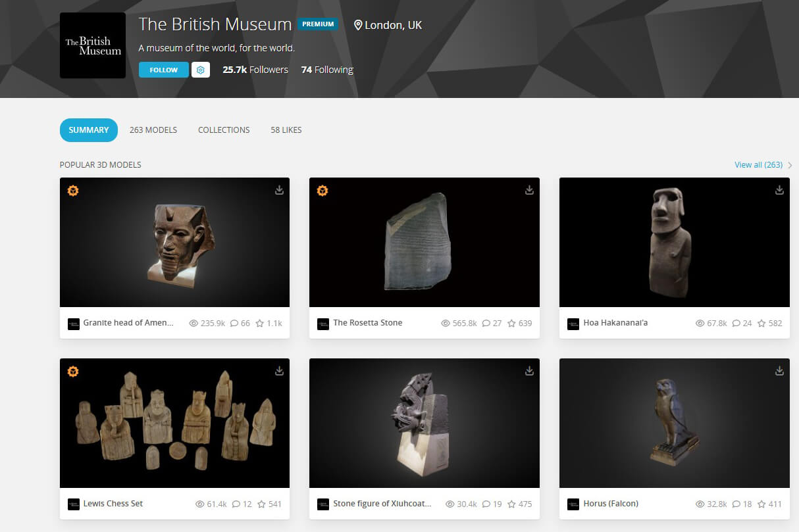
Task: Download the Granite head of Amenemhat model
Action: click(279, 190)
